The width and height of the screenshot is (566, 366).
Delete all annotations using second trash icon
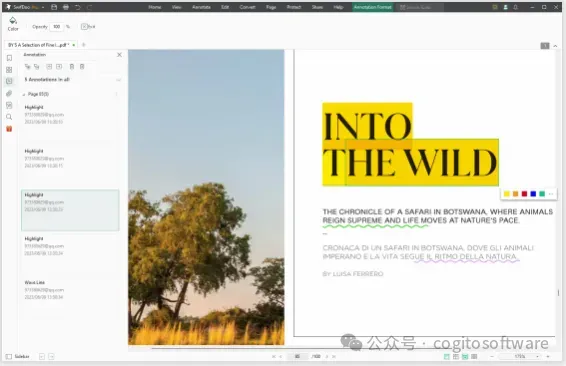point(82,67)
